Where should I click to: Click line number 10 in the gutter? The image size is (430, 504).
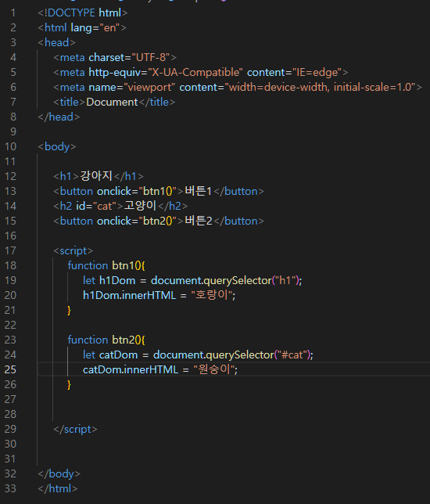pyautogui.click(x=10, y=146)
